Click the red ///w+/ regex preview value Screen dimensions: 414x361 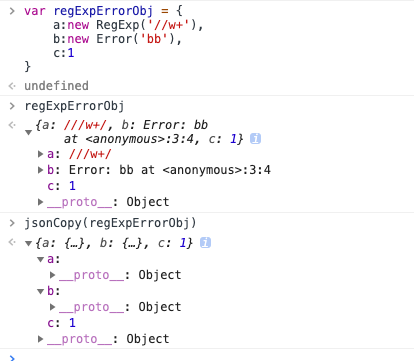click(85, 125)
